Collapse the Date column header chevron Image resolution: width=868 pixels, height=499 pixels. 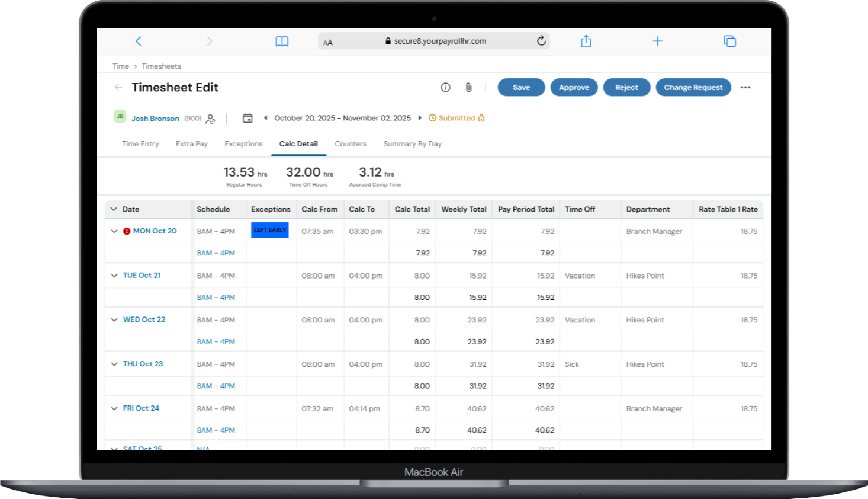[113, 209]
